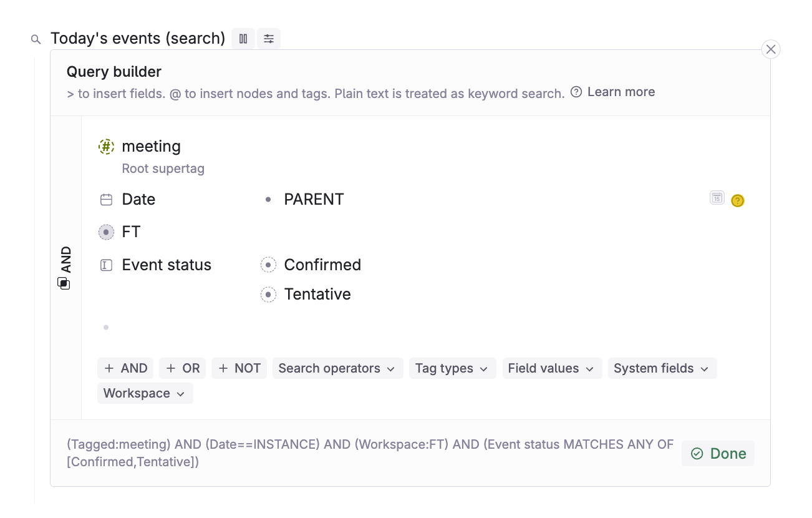Screen dimensions: 812x518
Task: Click the Event status field type icon
Action: [x=107, y=265]
